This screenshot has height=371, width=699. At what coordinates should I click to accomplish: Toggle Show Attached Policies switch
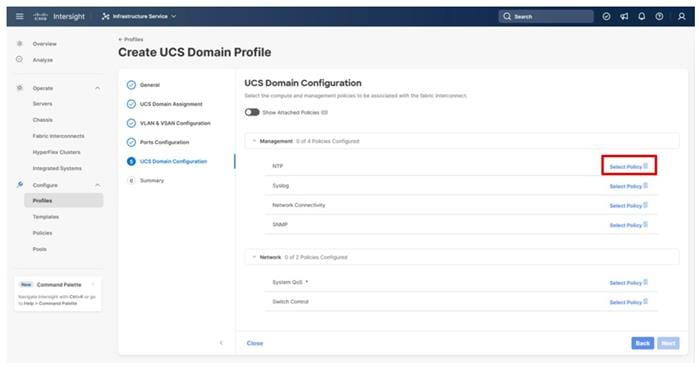pyautogui.click(x=252, y=112)
